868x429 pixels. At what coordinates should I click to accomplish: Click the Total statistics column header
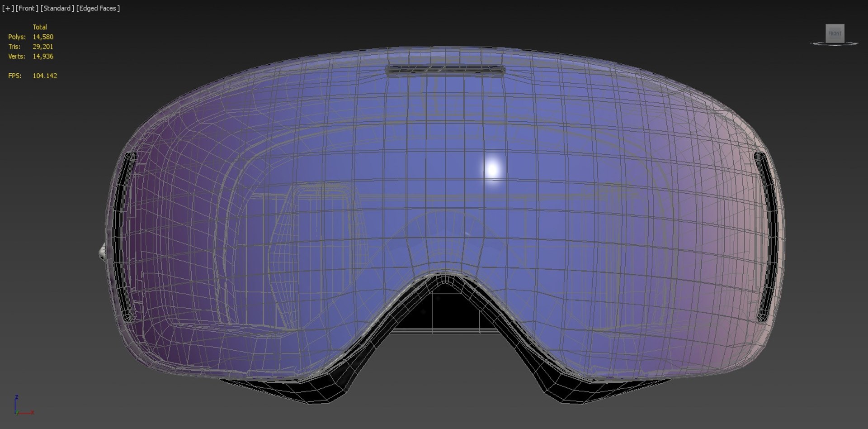(40, 27)
